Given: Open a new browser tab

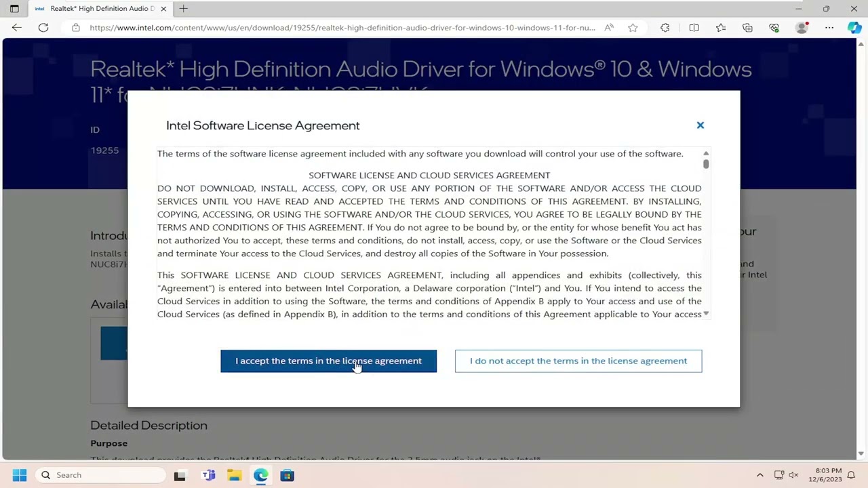Looking at the screenshot, I should [184, 9].
